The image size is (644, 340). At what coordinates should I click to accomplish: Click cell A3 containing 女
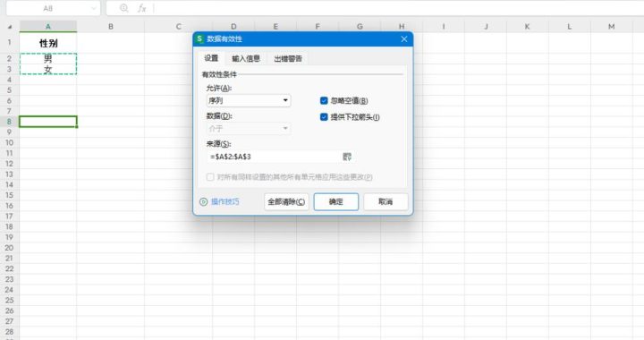click(x=48, y=69)
